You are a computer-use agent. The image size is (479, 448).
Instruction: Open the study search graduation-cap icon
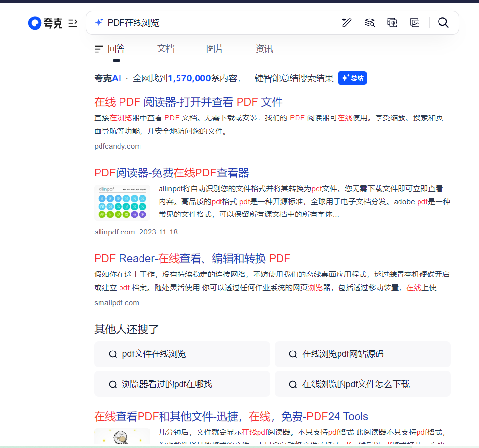370,22
